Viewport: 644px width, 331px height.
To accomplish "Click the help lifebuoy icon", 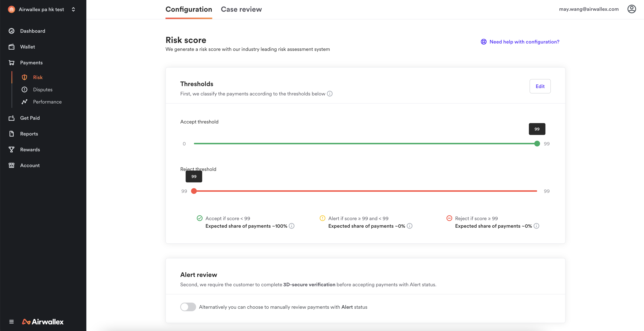I will [484, 42].
